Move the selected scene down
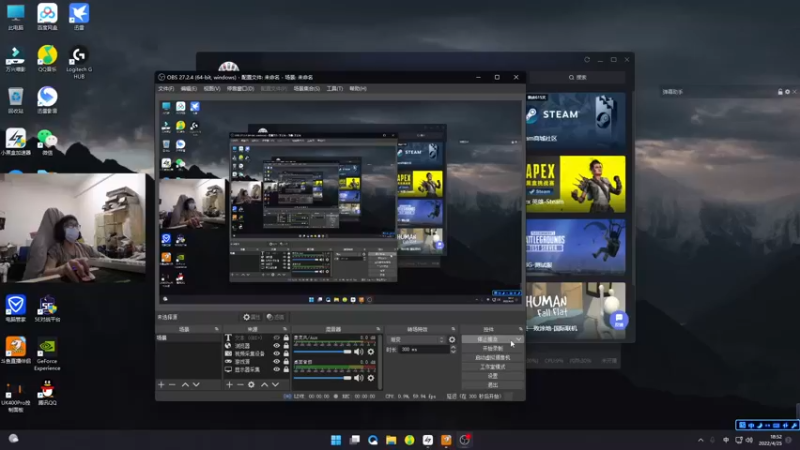Screen dimensions: 800x450 pos(196,384)
